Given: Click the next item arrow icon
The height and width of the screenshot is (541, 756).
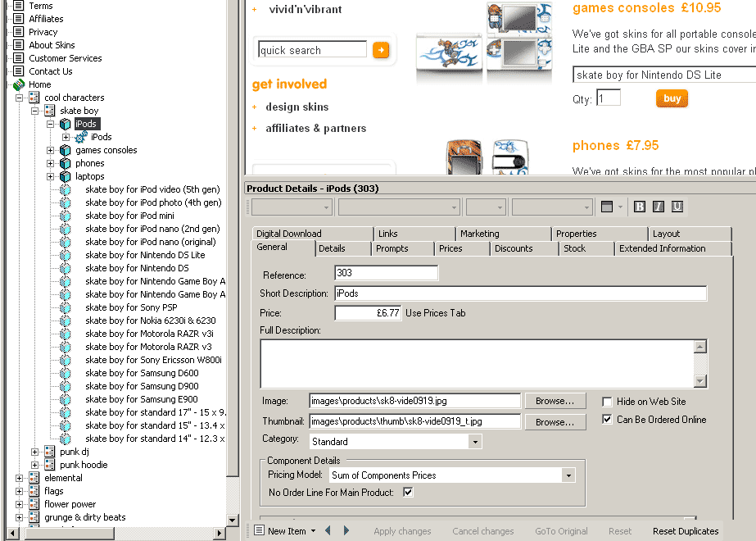Looking at the screenshot, I should [346, 531].
